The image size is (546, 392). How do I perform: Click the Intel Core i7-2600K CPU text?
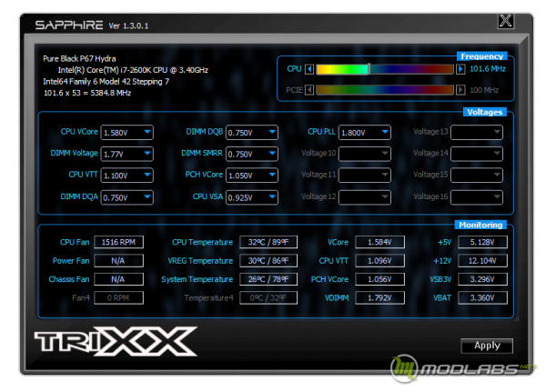click(133, 70)
